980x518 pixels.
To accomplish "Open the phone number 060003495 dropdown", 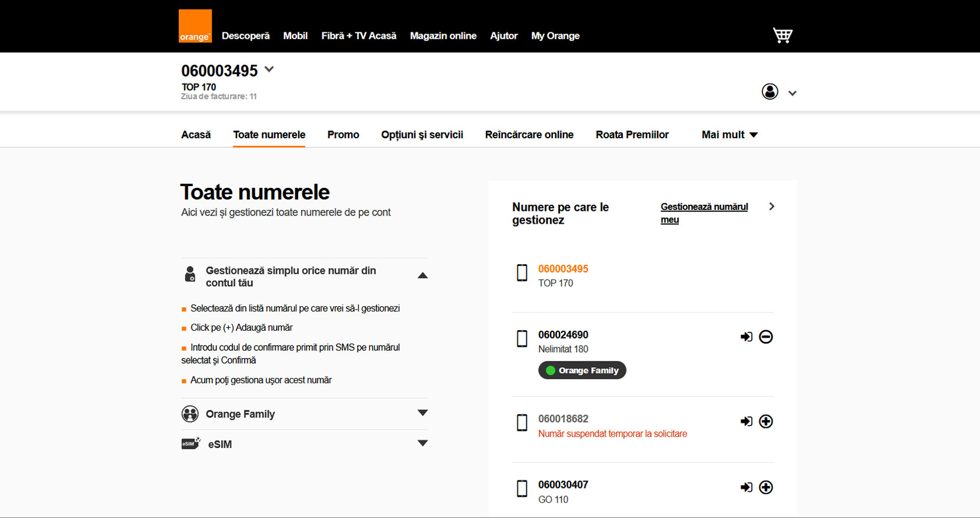I will (x=269, y=69).
